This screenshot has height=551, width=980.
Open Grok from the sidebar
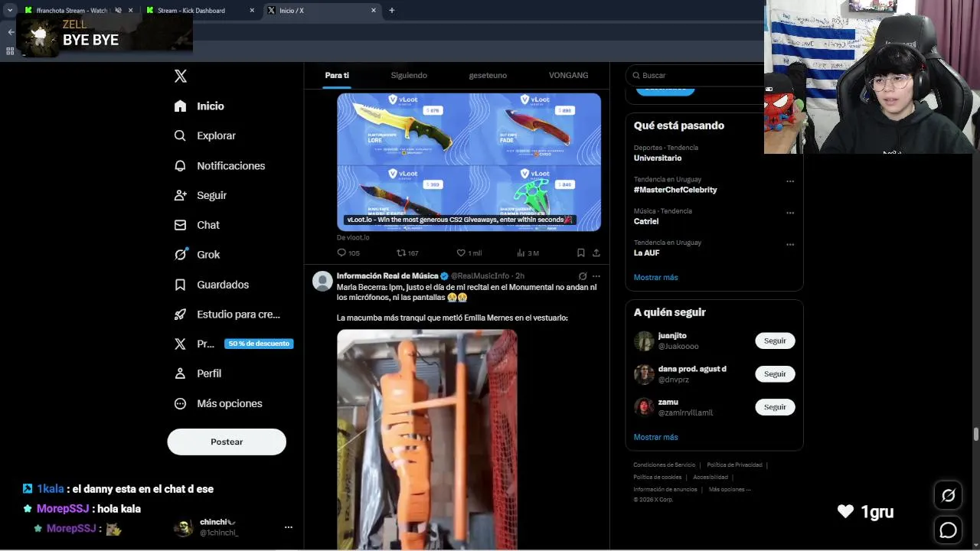(197, 255)
